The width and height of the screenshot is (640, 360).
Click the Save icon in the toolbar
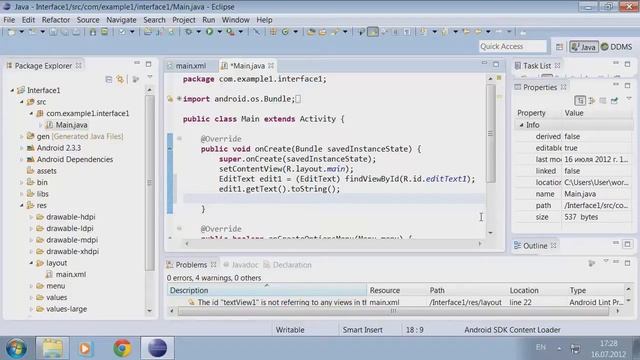pos(53,32)
